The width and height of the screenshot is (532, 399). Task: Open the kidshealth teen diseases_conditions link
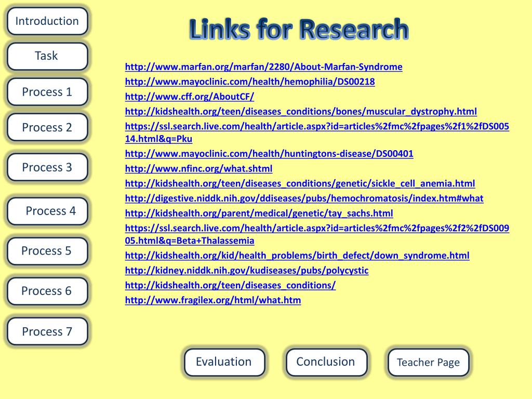[230, 285]
